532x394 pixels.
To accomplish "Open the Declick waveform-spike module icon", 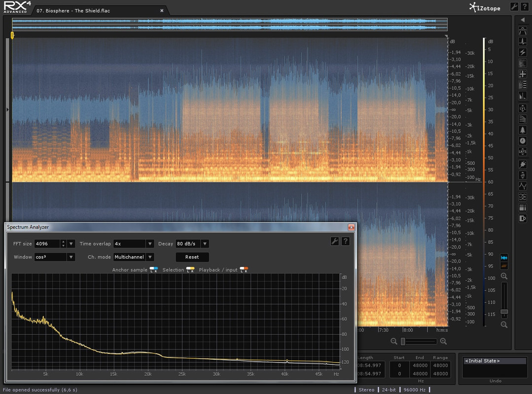I will coord(523,42).
